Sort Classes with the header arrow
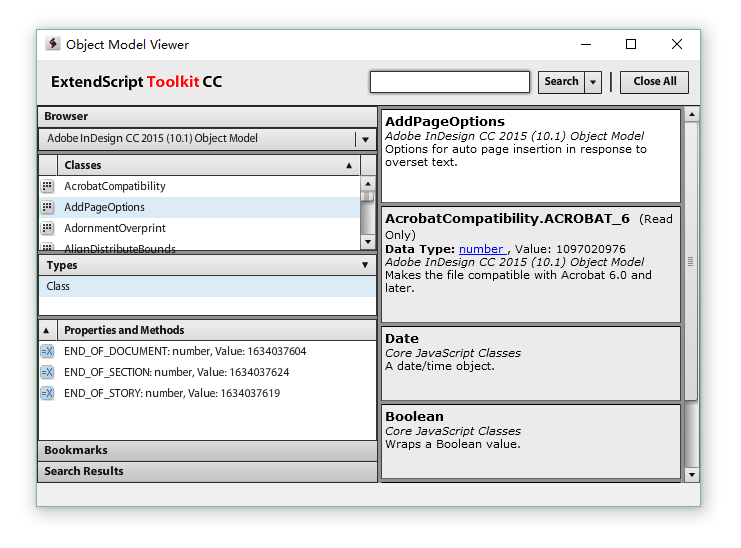 [x=349, y=165]
